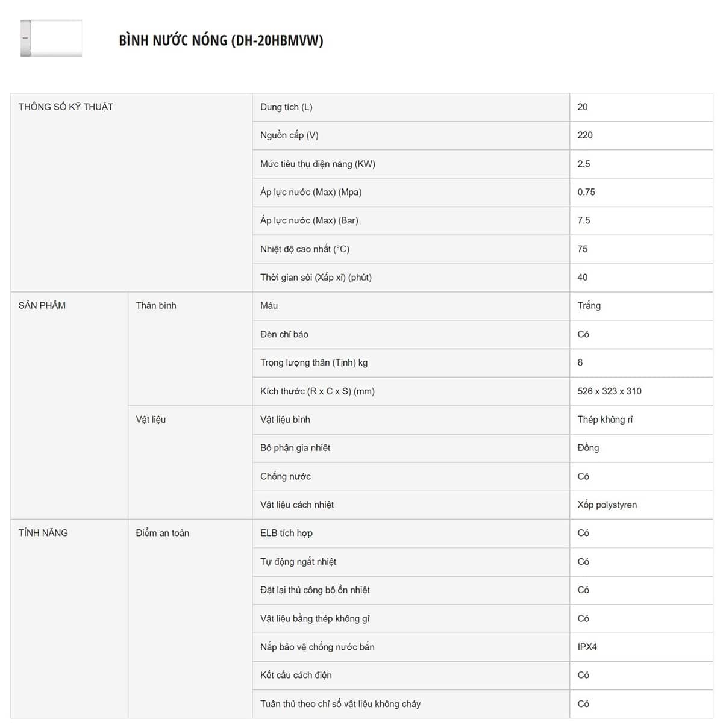Click the Thép không rỉ material value
The width and height of the screenshot is (723, 728).
[x=605, y=419]
